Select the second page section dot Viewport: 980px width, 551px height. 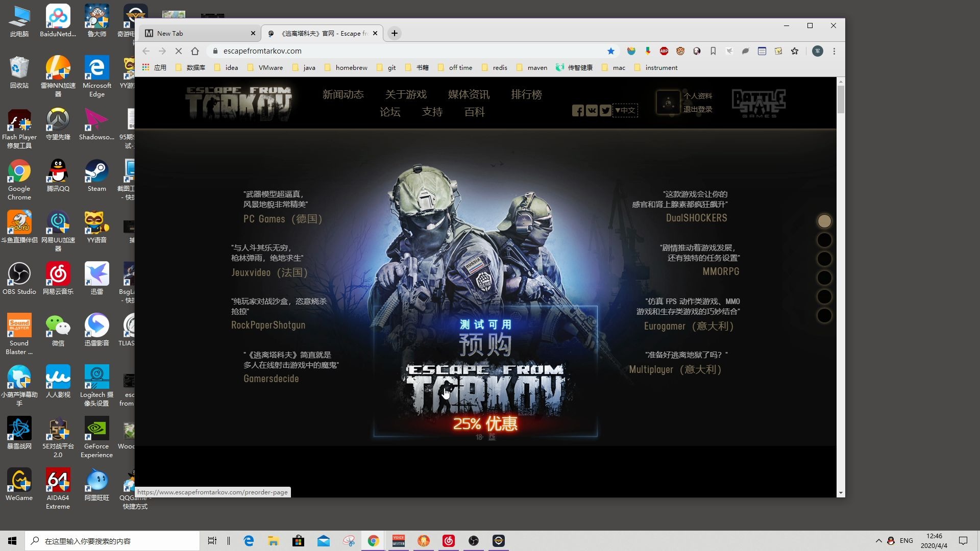(824, 240)
